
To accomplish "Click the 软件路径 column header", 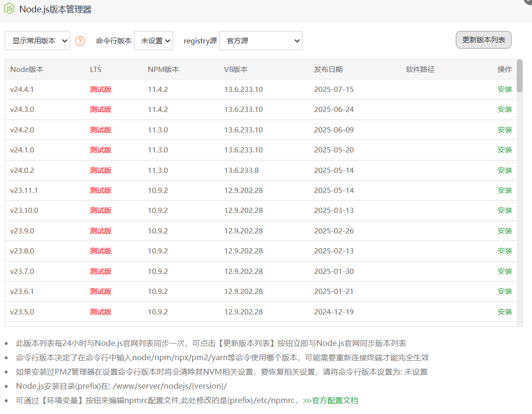I will point(420,69).
